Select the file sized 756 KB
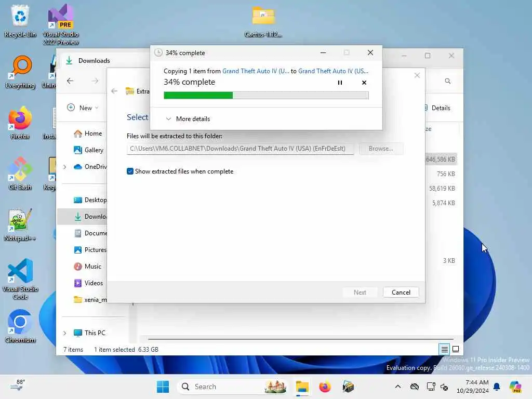 click(x=445, y=174)
